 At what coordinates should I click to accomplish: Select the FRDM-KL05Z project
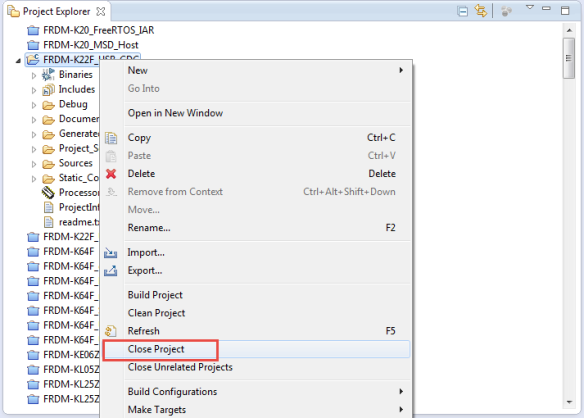pos(71,370)
